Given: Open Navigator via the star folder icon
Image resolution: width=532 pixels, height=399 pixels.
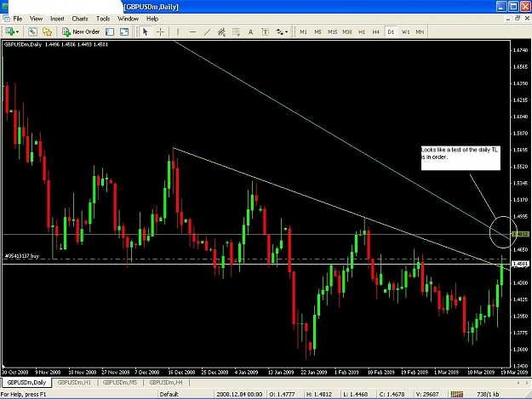Looking at the screenshot, I should coord(47,31).
